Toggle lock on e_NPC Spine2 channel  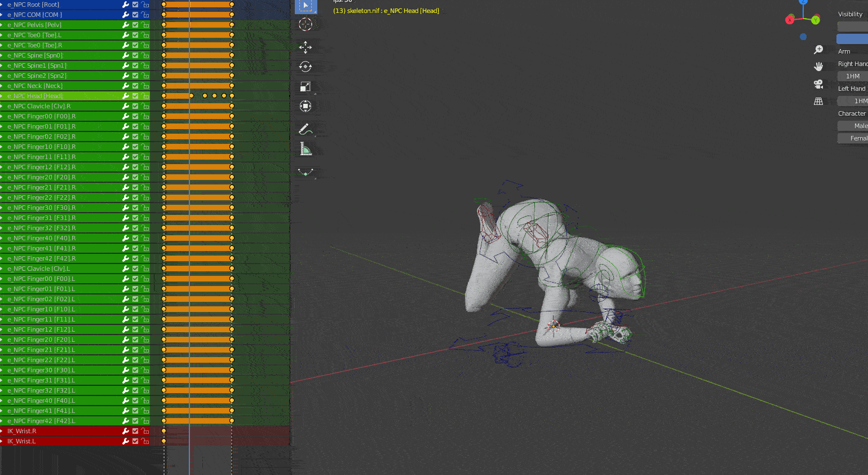click(x=145, y=76)
